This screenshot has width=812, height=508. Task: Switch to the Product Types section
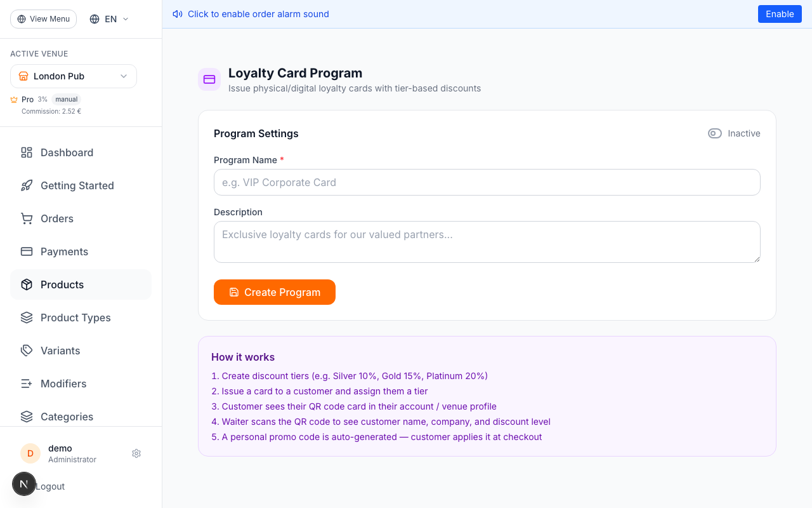click(x=75, y=317)
